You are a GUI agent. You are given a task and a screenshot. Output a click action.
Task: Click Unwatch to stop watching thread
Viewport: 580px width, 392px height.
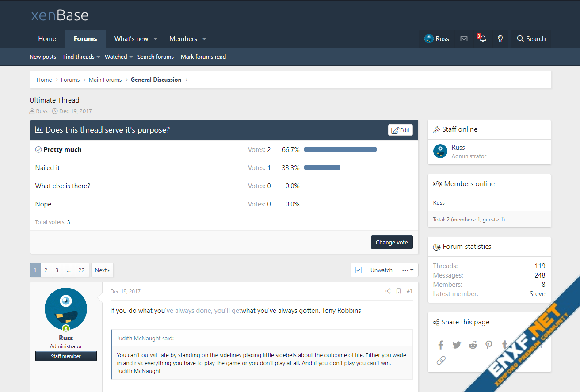[381, 270]
